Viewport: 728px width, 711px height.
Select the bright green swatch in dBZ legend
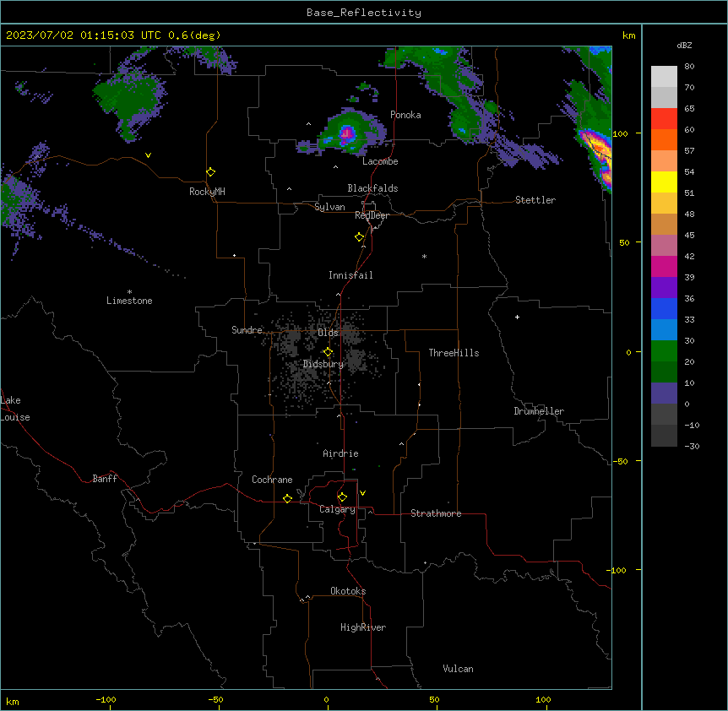pos(664,351)
